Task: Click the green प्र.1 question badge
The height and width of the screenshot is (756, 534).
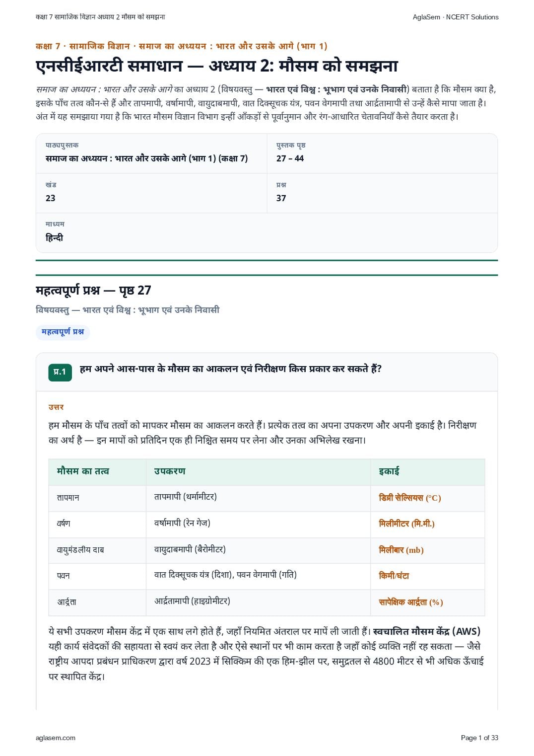Action: pos(60,372)
